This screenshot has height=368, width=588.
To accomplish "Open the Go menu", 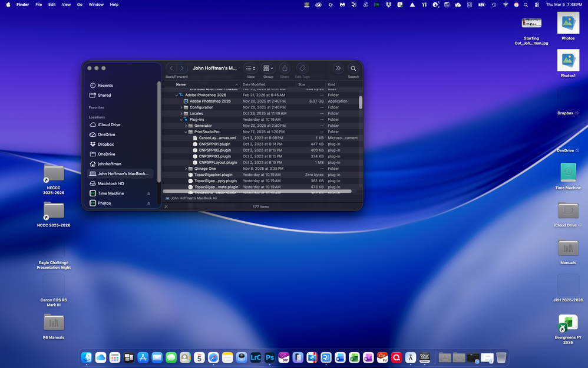I will [x=80, y=5].
